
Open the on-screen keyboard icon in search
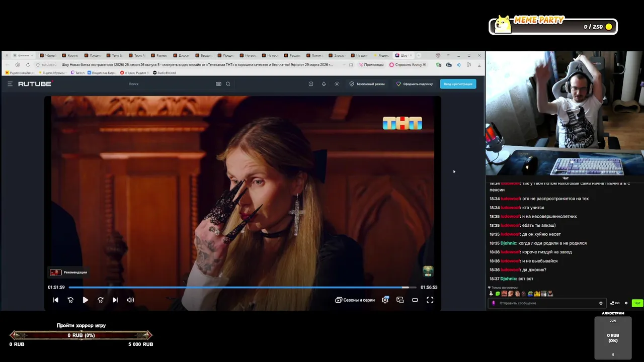pos(218,84)
